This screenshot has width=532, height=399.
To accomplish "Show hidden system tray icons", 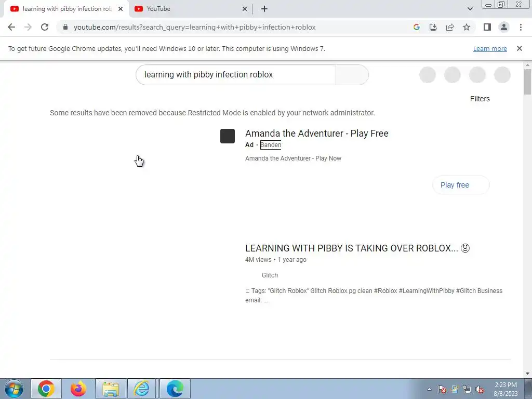I will pos(429,389).
